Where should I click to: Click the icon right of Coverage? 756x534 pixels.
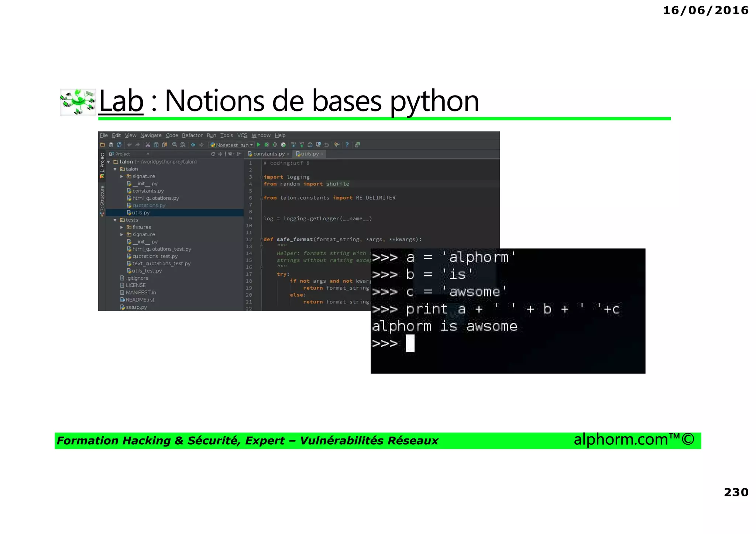(x=283, y=145)
